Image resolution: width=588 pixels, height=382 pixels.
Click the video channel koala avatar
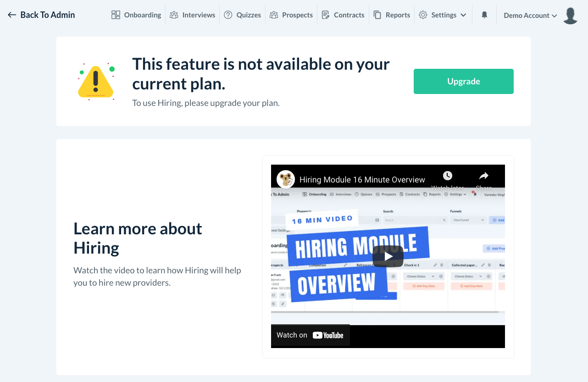coord(286,179)
